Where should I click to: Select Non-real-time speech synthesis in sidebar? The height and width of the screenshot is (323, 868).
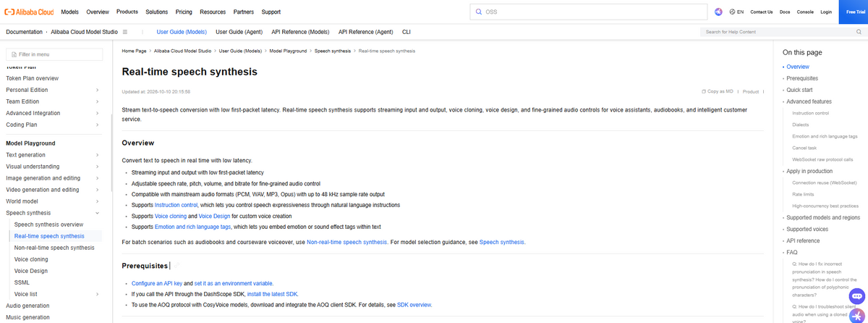pos(54,248)
